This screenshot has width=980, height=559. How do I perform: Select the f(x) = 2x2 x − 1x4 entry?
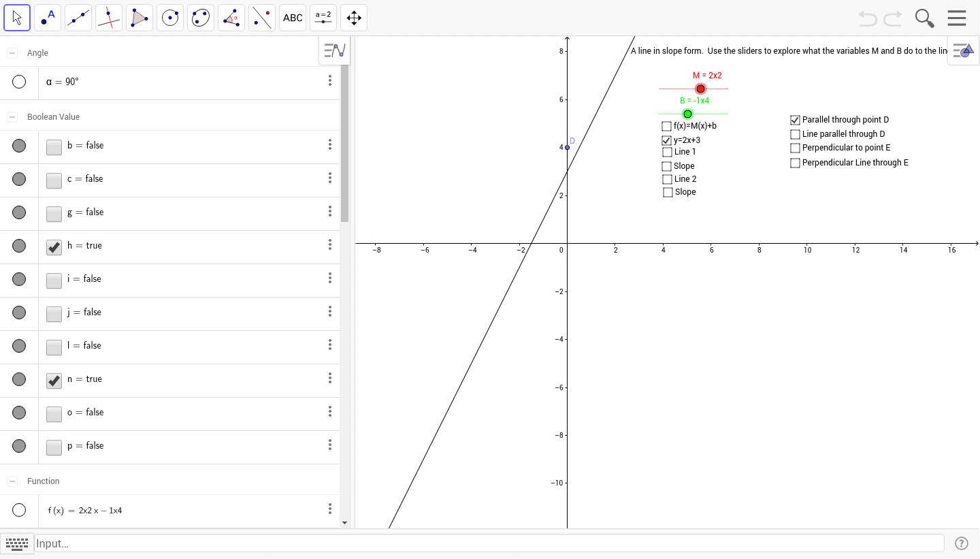pos(85,510)
